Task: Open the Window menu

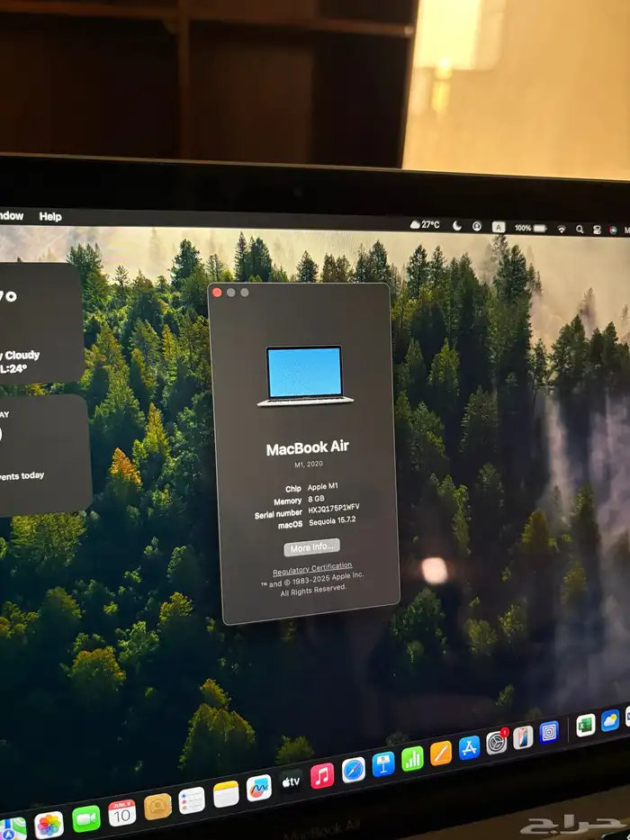Action: [x=11, y=215]
